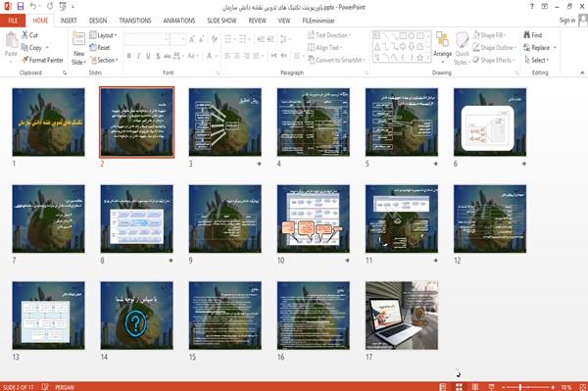
Task: Collapse the ribbon arrow
Action: pos(582,73)
